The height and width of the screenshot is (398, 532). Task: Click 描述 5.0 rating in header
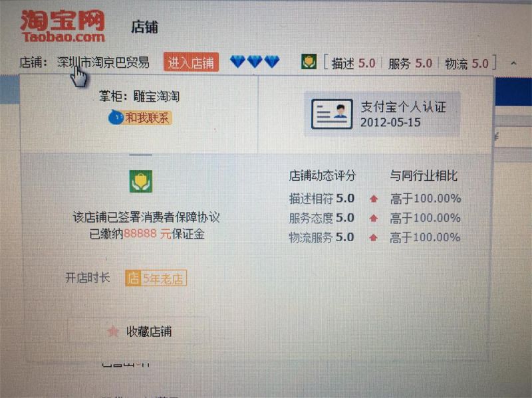353,63
